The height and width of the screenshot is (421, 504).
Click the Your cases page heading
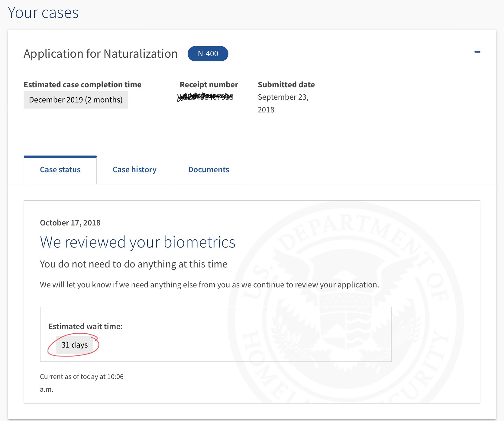43,13
